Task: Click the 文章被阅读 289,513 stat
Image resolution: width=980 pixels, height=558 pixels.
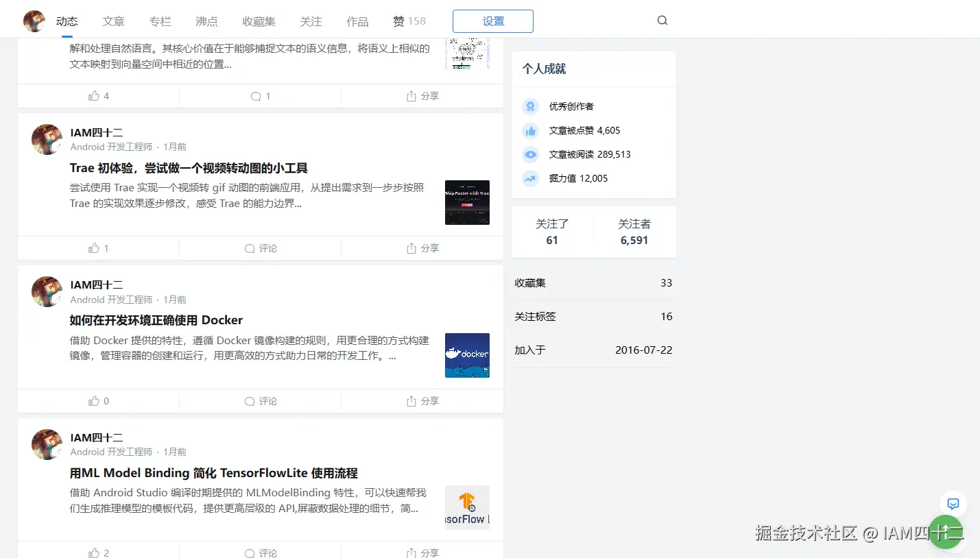Action: 590,154
